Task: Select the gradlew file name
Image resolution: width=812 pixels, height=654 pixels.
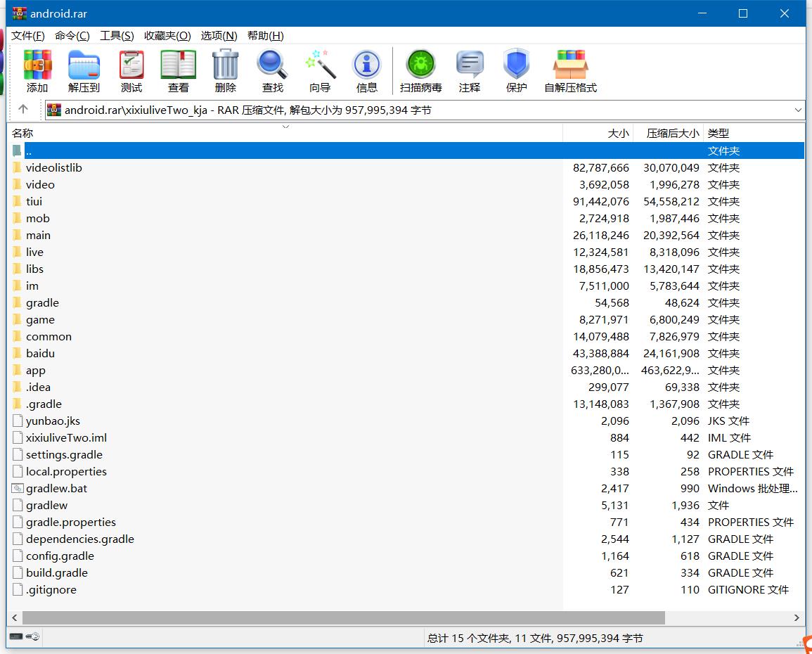Action: [46, 506]
